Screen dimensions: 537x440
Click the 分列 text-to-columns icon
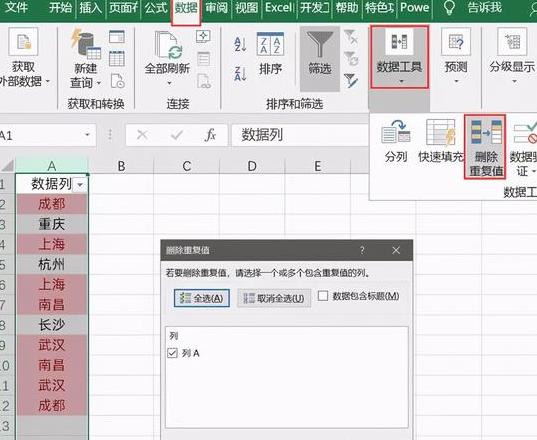click(x=396, y=132)
